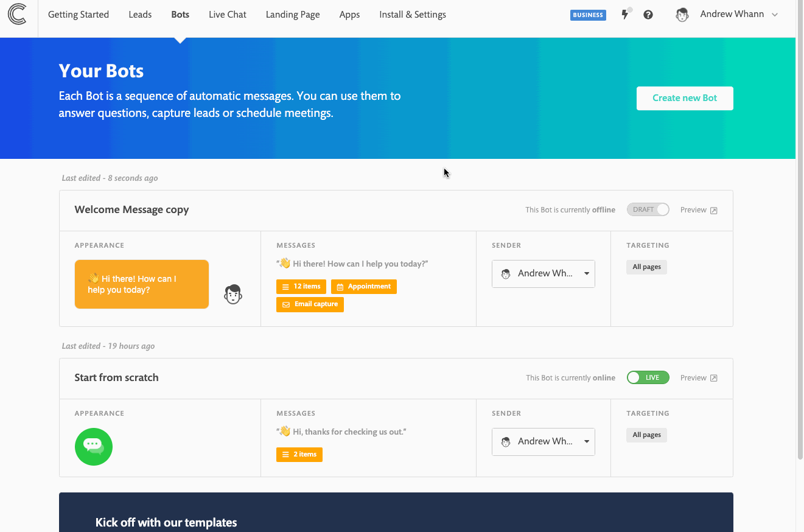
Task: Open the Install & Settings tab
Action: coord(412,14)
